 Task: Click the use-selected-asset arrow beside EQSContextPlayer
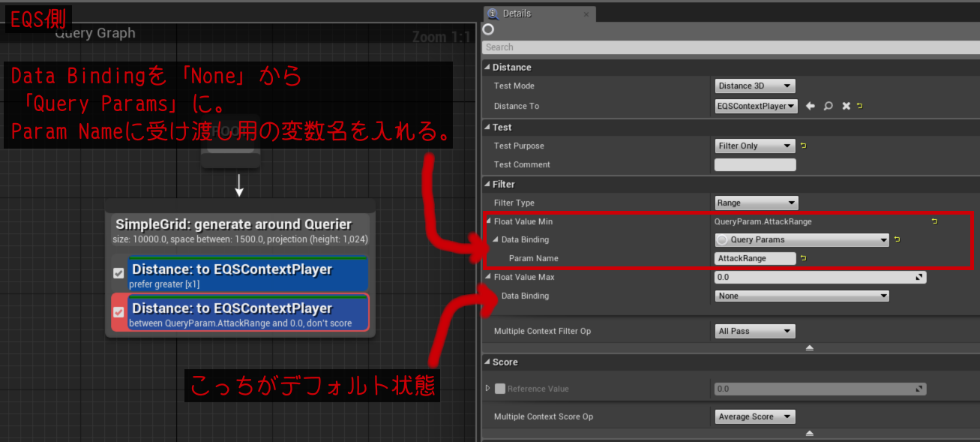(x=810, y=107)
